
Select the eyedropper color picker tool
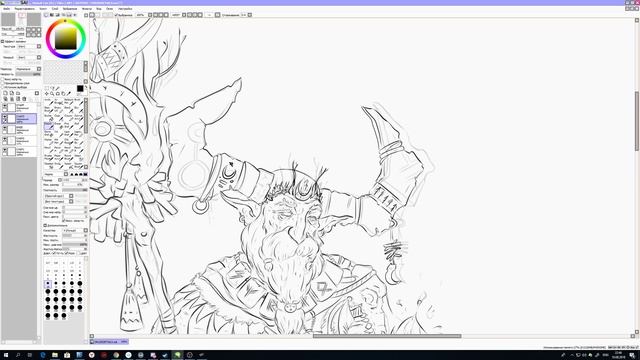click(69, 93)
